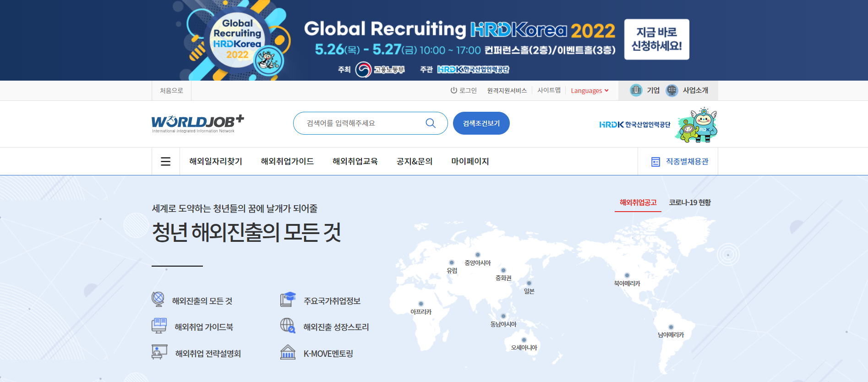Open the 해외취업교육 menu

(355, 161)
